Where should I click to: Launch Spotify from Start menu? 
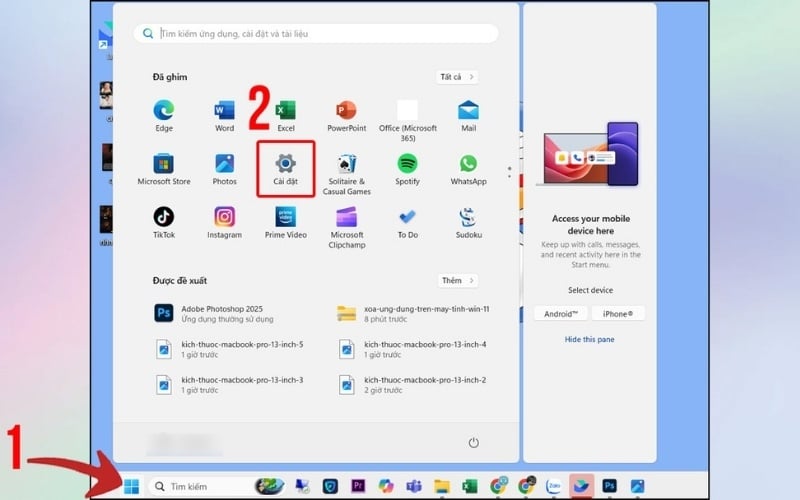click(407, 165)
